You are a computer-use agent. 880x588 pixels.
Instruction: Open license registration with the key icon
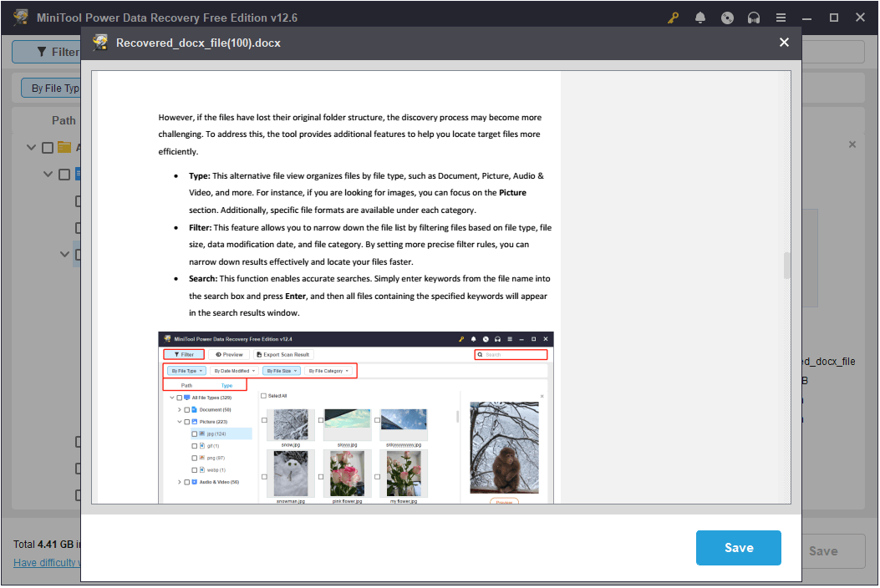tap(673, 17)
